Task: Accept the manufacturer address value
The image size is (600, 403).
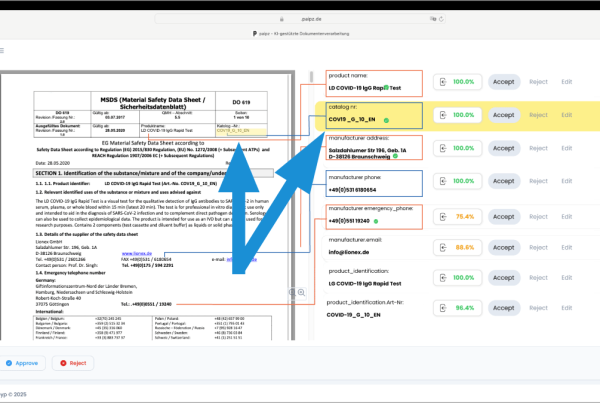Action: [x=504, y=148]
